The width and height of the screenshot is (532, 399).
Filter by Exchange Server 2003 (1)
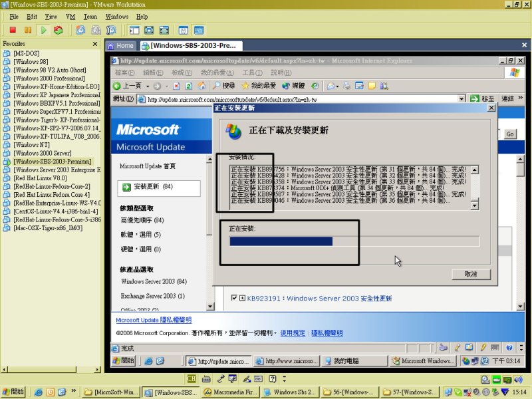tap(153, 296)
